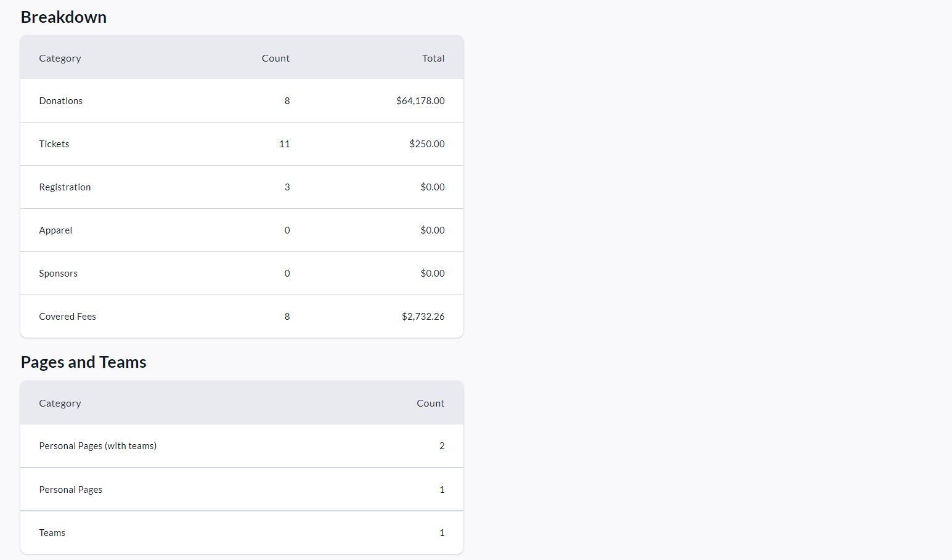Click the tickets count value 11
The image size is (952, 560).
tap(284, 144)
